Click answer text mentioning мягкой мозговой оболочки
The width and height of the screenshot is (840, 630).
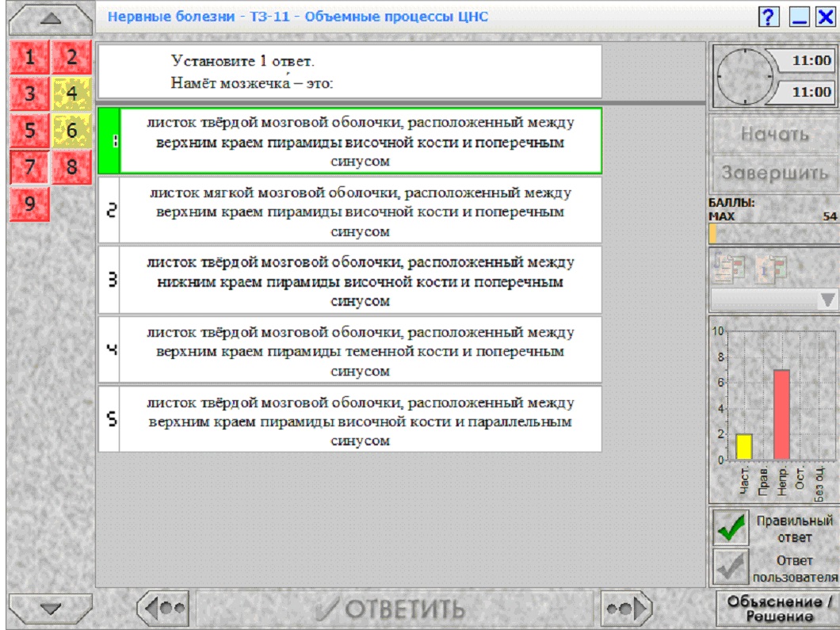[x=360, y=212]
